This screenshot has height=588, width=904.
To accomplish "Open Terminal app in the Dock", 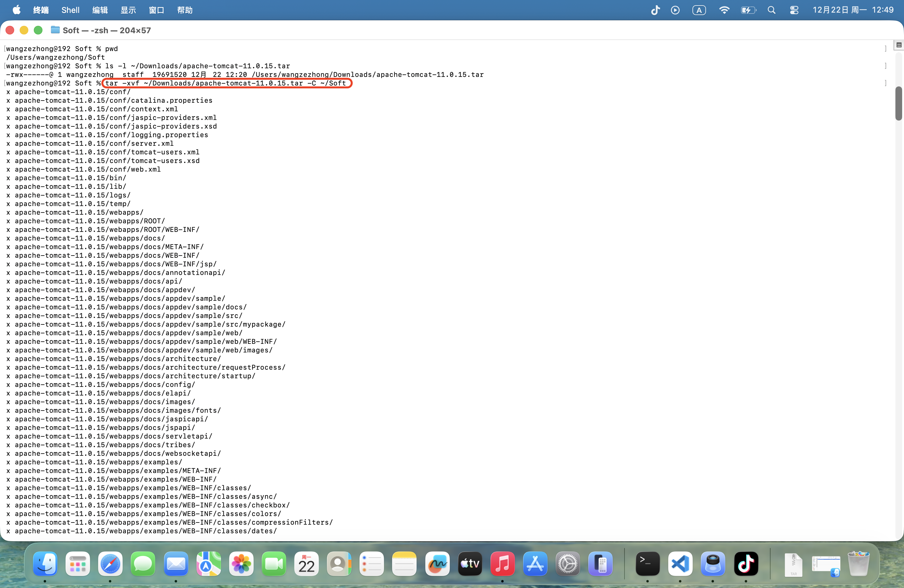I will pyautogui.click(x=648, y=563).
